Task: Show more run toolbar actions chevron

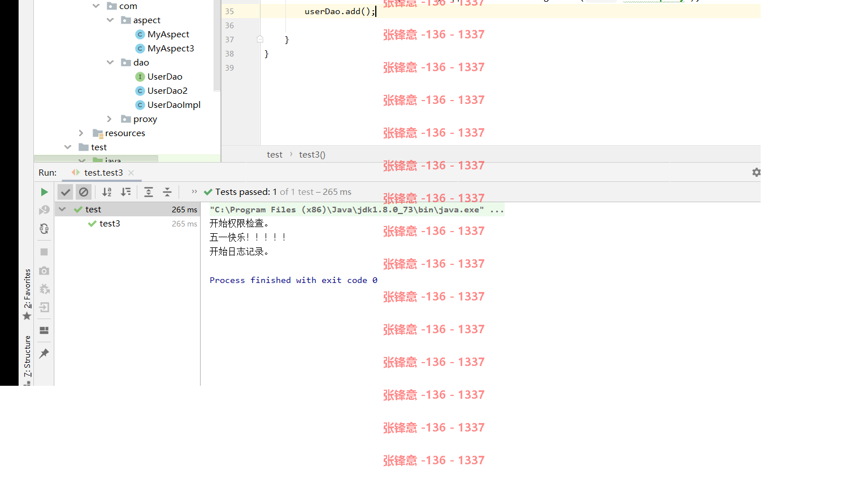Action: pos(194,191)
